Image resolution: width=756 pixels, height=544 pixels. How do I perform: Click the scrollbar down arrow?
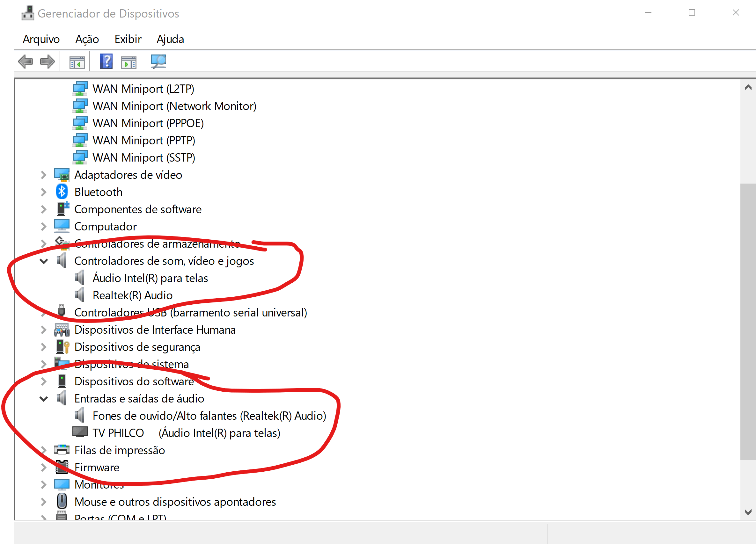(x=748, y=512)
